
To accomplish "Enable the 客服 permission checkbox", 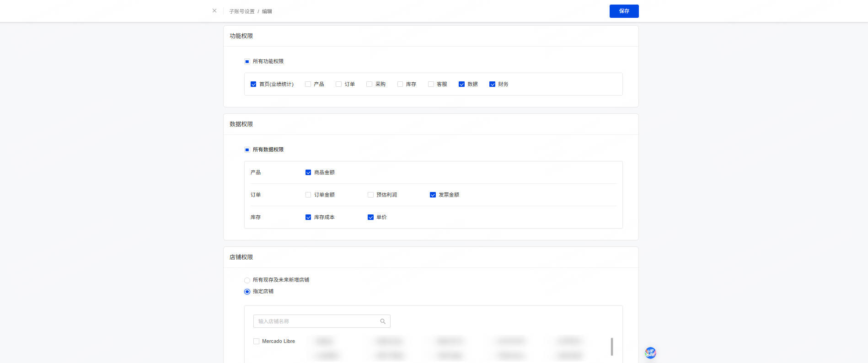I will pyautogui.click(x=431, y=84).
